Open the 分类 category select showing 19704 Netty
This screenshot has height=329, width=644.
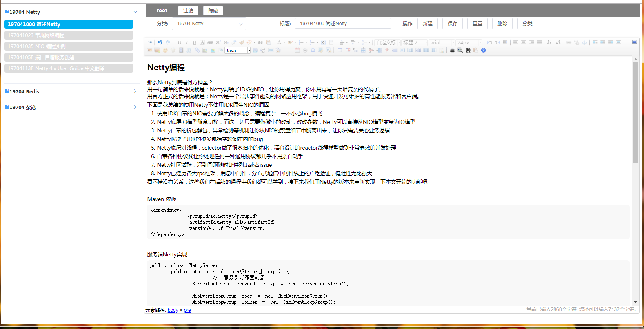pos(209,24)
